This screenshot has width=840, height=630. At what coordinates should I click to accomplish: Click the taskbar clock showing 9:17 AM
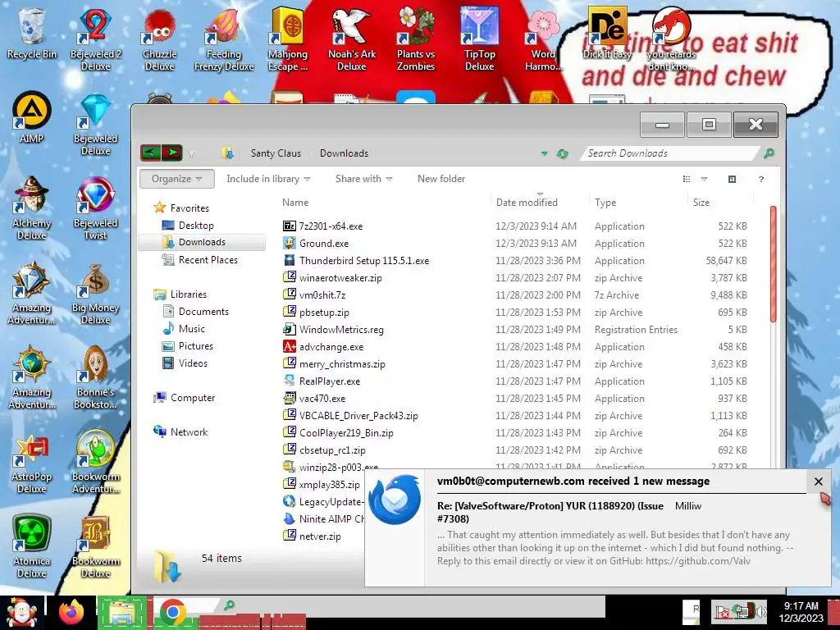tap(801, 612)
